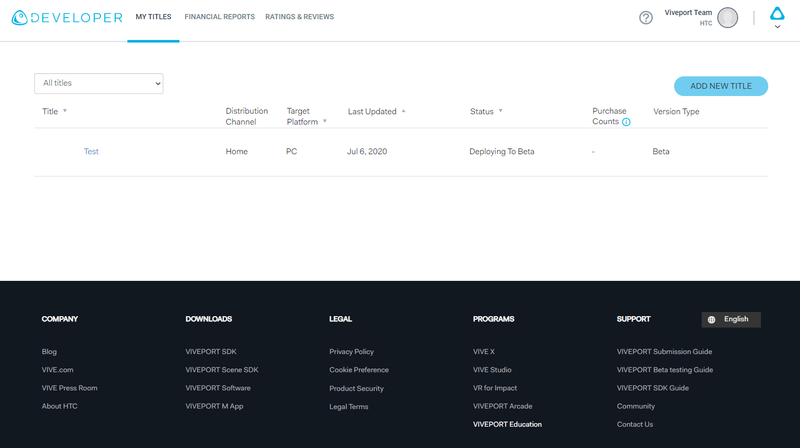Click the PC target platform cell
800x448 pixels.
pos(291,152)
